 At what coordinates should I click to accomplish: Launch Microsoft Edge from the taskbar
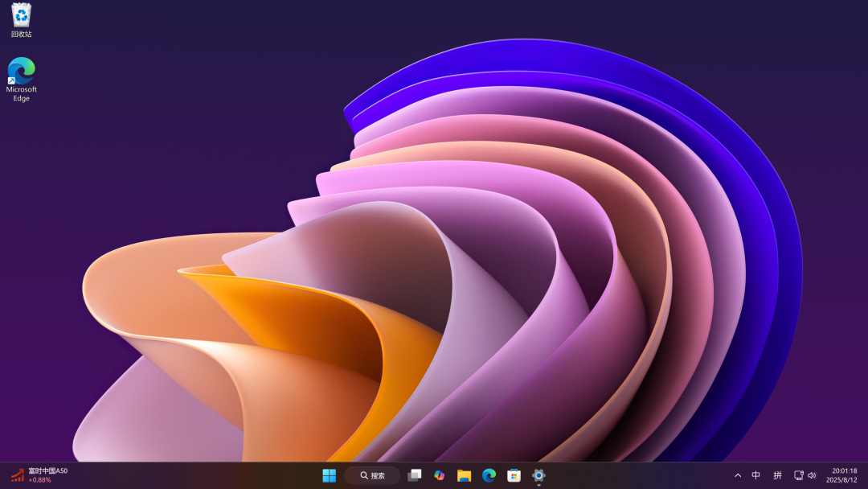point(489,475)
